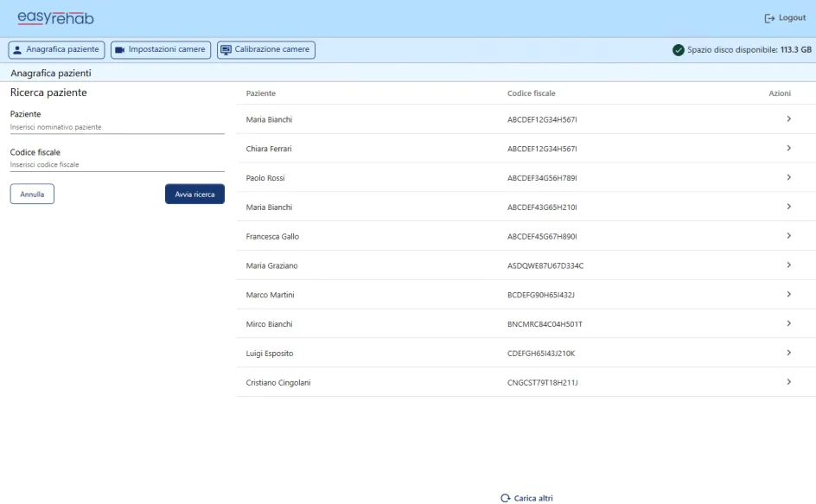Image resolution: width=816 pixels, height=504 pixels.
Task: Open the Anagrafica paziente tab
Action: (56, 50)
